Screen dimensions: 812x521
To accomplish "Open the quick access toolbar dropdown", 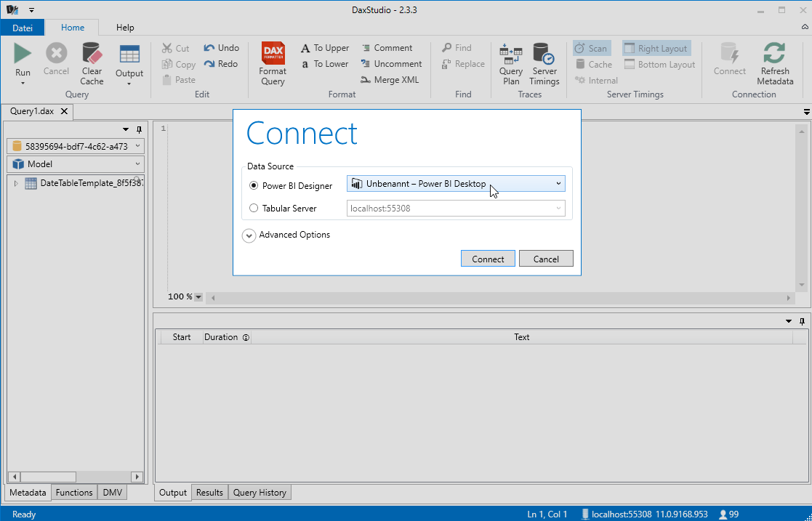I will (31, 10).
